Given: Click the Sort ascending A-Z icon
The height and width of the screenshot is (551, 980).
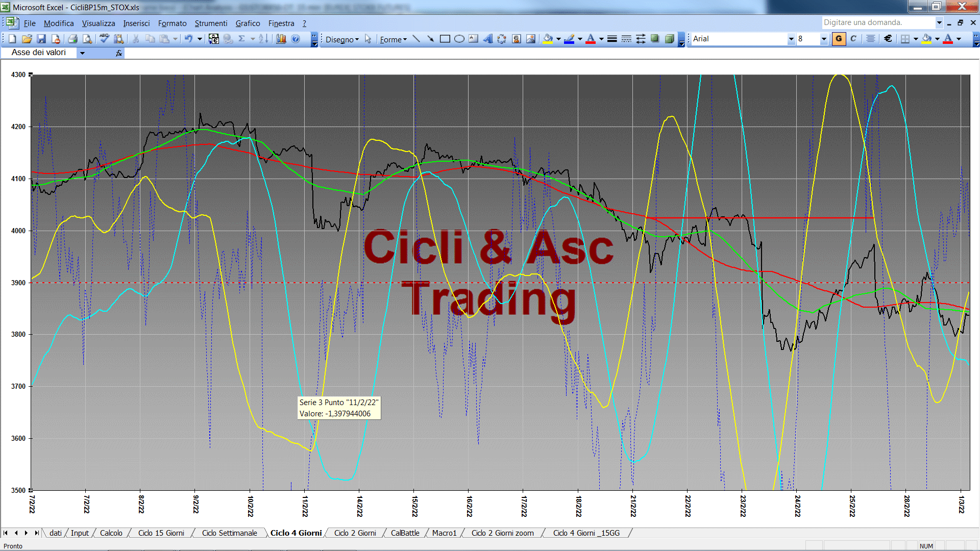Looking at the screenshot, I should coord(263,39).
